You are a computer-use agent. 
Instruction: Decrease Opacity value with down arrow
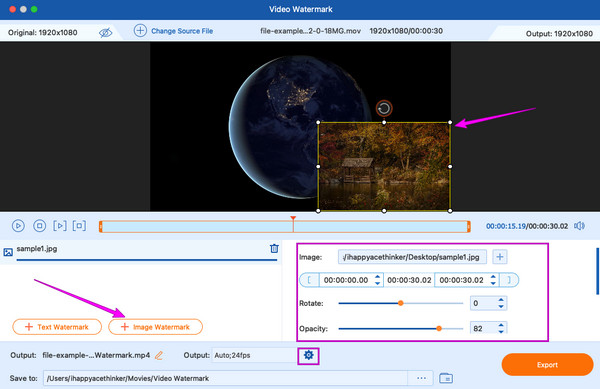point(501,332)
